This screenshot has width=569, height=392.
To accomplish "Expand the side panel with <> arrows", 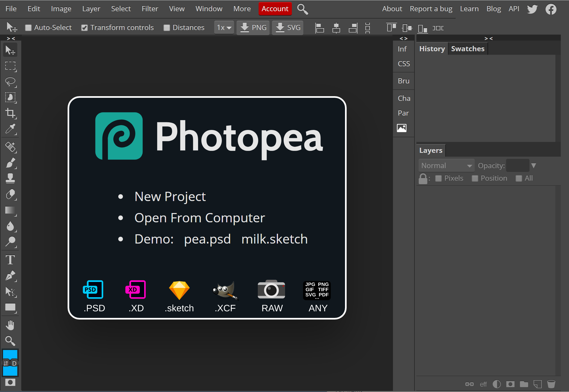I will click(404, 38).
